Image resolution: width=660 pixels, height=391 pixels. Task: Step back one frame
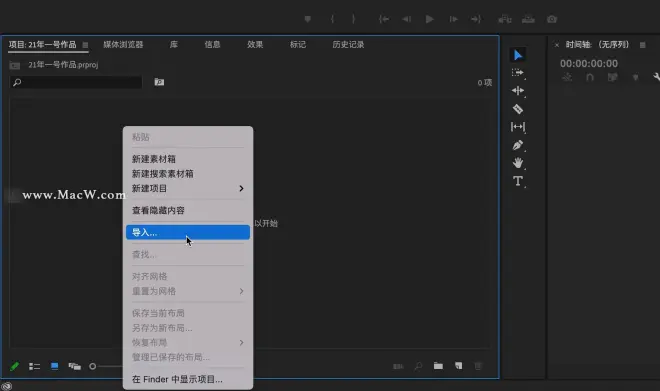[x=406, y=19]
